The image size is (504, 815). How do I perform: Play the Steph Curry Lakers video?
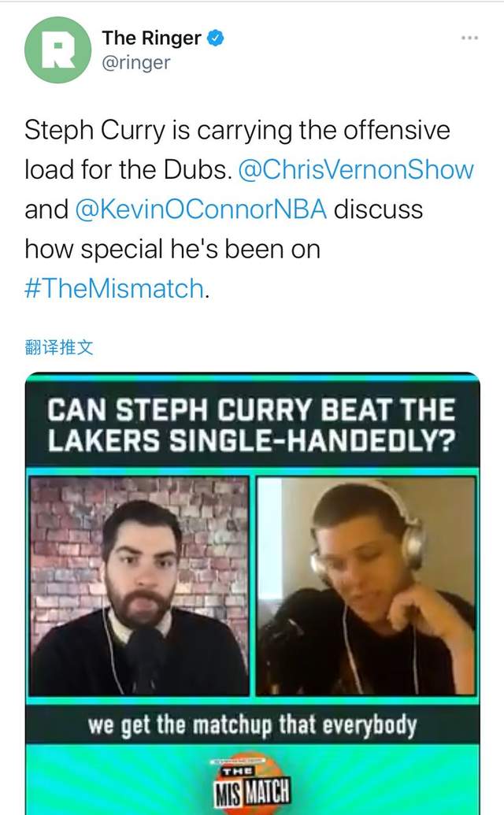point(253,594)
